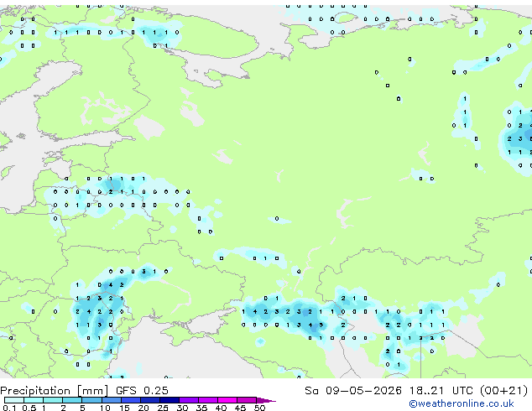Click the 20–25 mm legend swatch
This screenshot has height=411, width=532.
pyautogui.click(x=150, y=400)
